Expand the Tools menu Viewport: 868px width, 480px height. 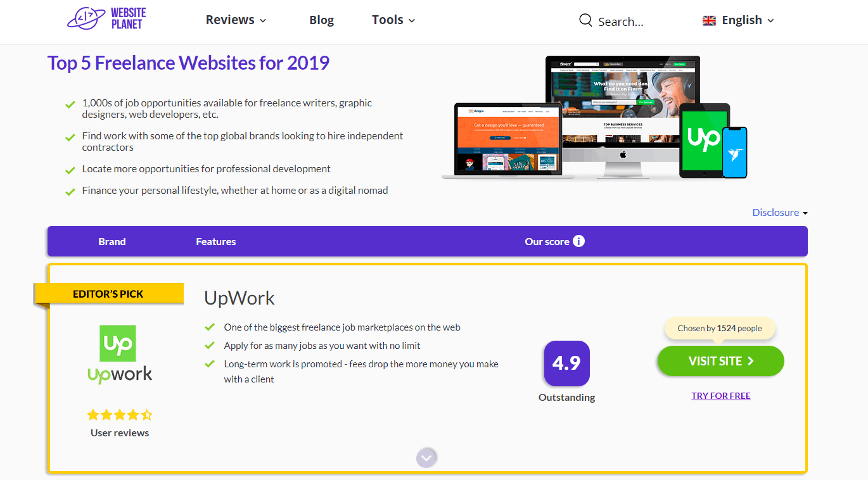point(393,20)
